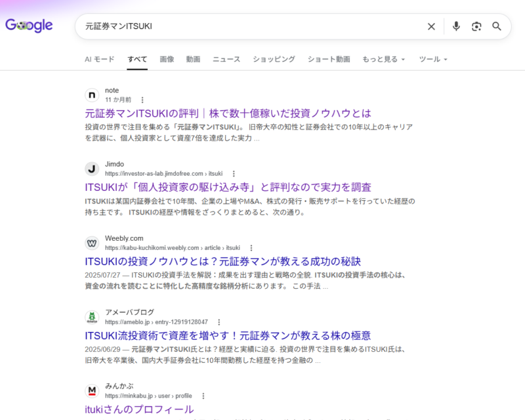The width and height of the screenshot is (525, 420).
Task: Click the Jimdo site favicon
Action: point(92,169)
